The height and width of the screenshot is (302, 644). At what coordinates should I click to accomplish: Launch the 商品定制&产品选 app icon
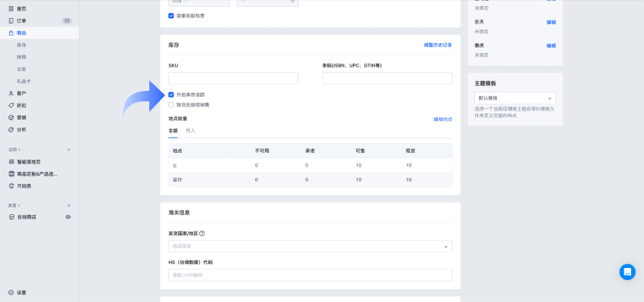point(11,174)
